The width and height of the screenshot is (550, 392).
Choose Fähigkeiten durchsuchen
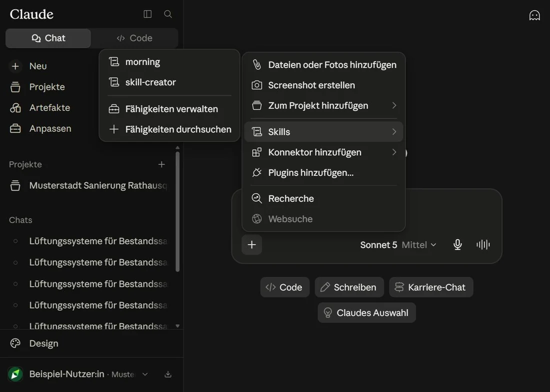coord(169,129)
